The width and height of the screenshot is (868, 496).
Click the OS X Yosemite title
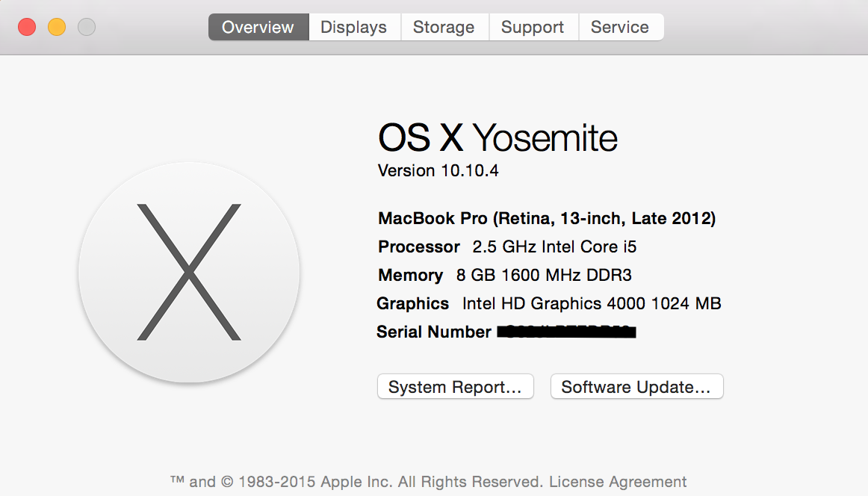(497, 138)
